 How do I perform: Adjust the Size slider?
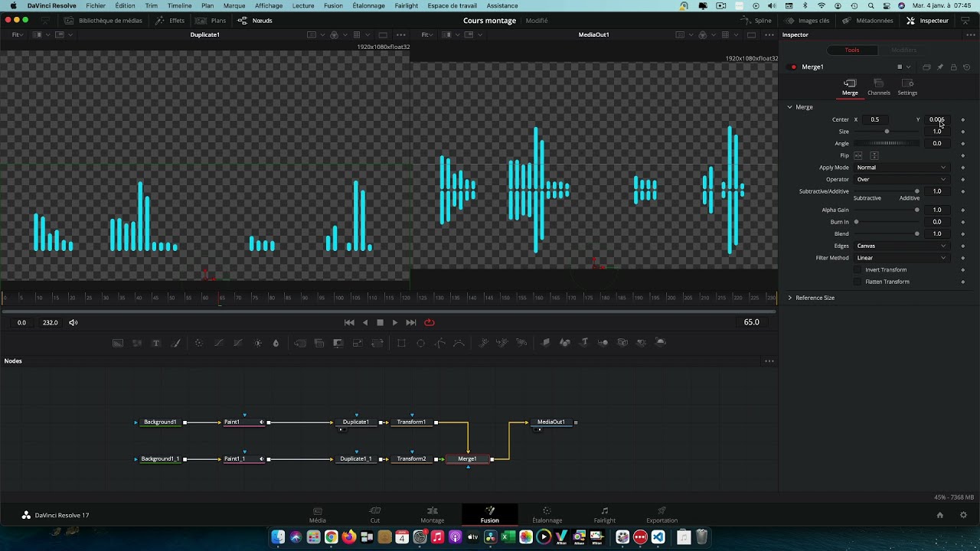887,132
